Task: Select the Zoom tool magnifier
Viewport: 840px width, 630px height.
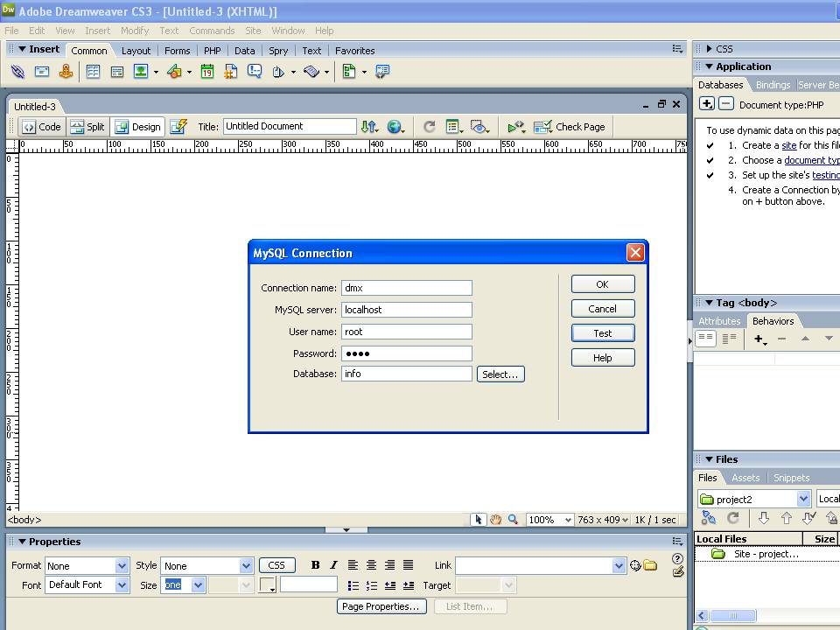Action: tap(514, 520)
